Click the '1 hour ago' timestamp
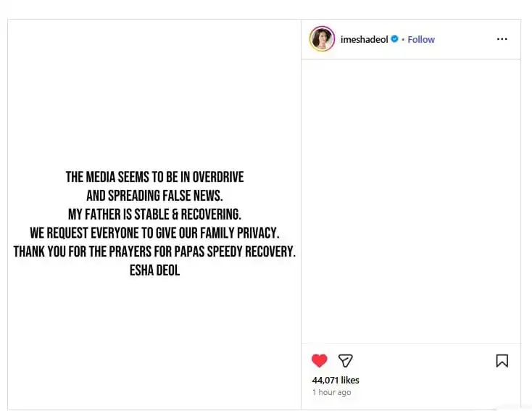532x411 pixels. pyautogui.click(x=331, y=392)
